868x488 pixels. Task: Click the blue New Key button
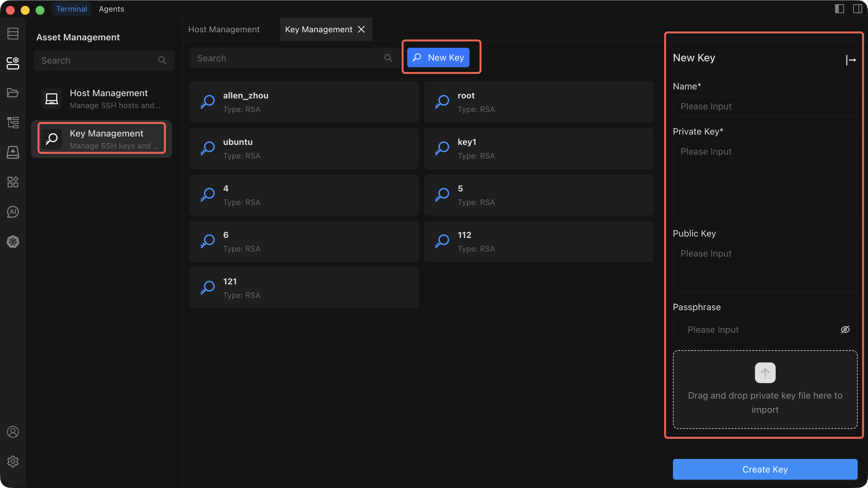tap(438, 57)
